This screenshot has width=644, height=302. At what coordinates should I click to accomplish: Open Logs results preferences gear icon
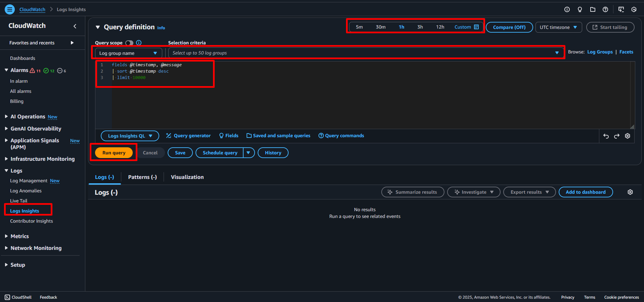click(x=630, y=192)
